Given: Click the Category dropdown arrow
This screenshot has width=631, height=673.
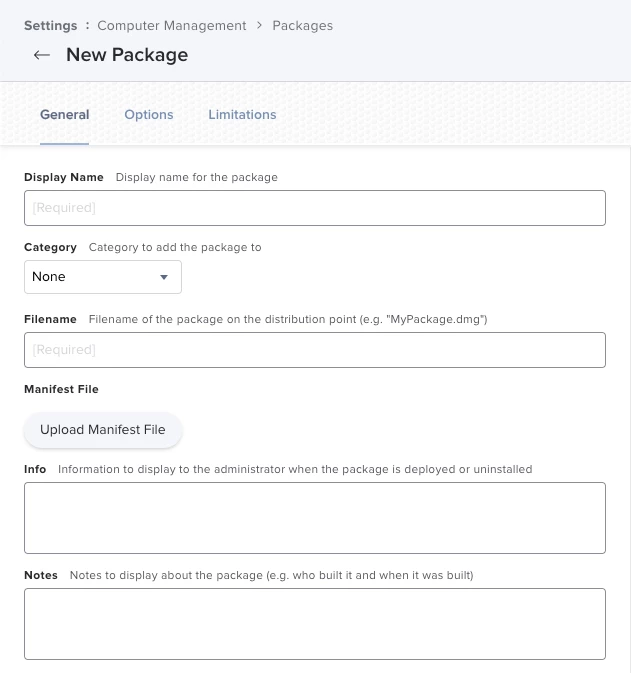Looking at the screenshot, I should [164, 277].
